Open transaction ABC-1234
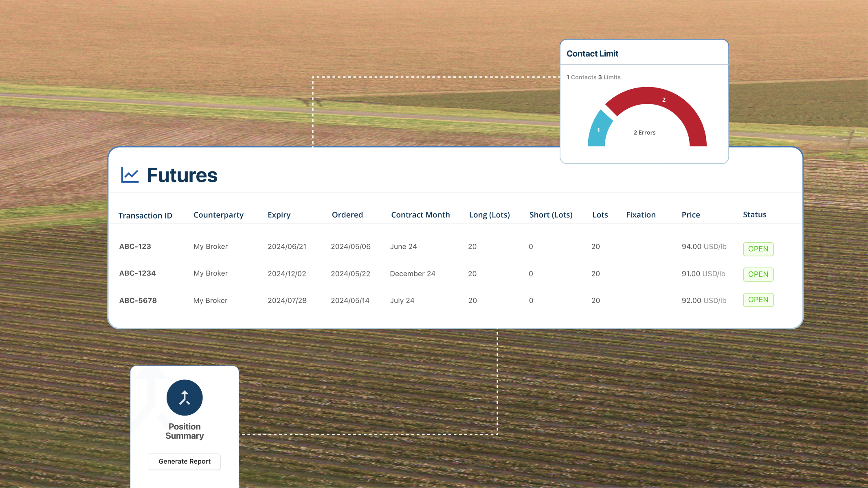 click(137, 273)
